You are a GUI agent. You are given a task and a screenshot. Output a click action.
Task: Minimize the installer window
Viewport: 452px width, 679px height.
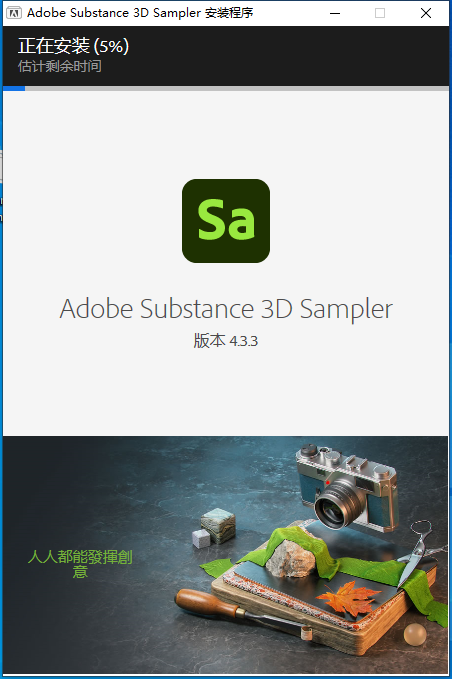[x=335, y=13]
